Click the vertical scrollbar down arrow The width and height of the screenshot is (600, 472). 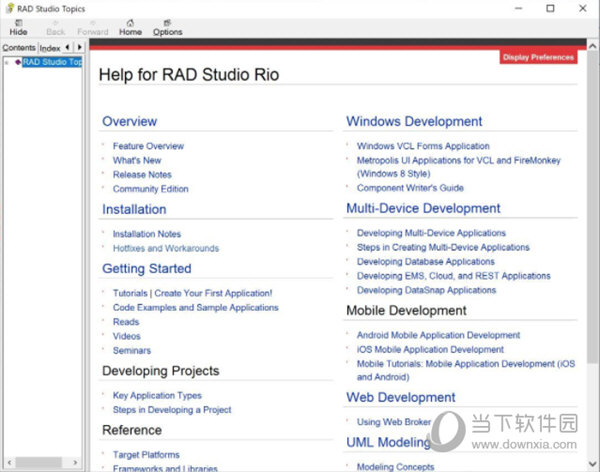click(x=593, y=464)
